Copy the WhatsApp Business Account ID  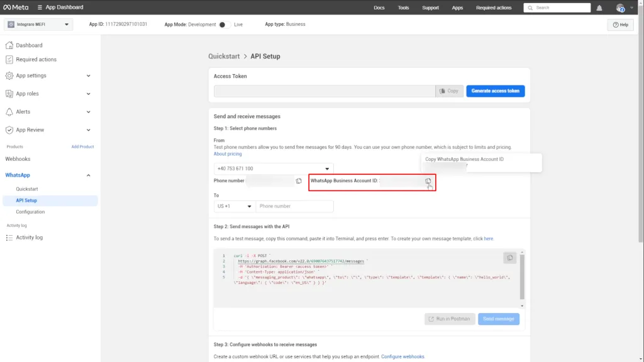coord(428,180)
